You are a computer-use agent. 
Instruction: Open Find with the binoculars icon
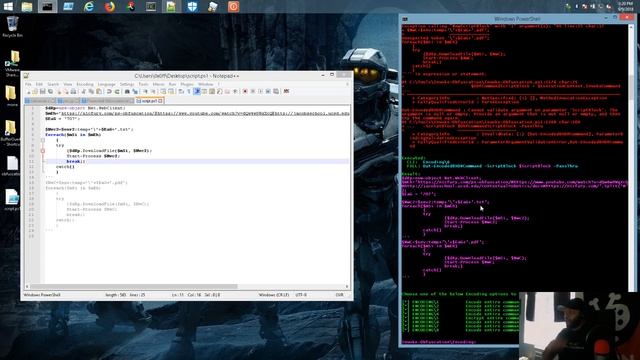click(x=127, y=91)
